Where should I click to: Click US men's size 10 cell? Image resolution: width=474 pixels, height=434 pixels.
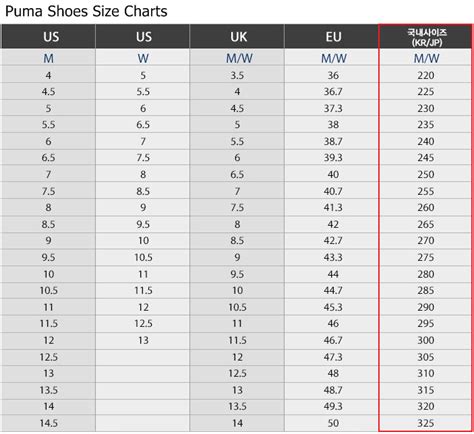(x=48, y=274)
